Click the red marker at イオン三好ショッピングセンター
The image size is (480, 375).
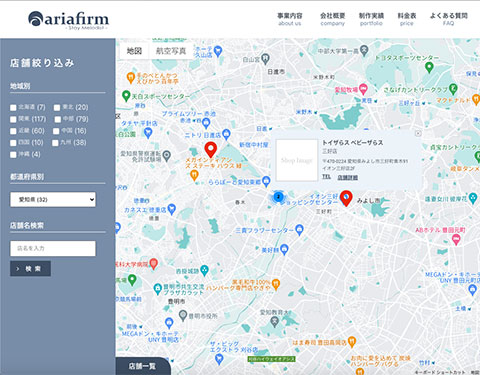pyautogui.click(x=346, y=198)
